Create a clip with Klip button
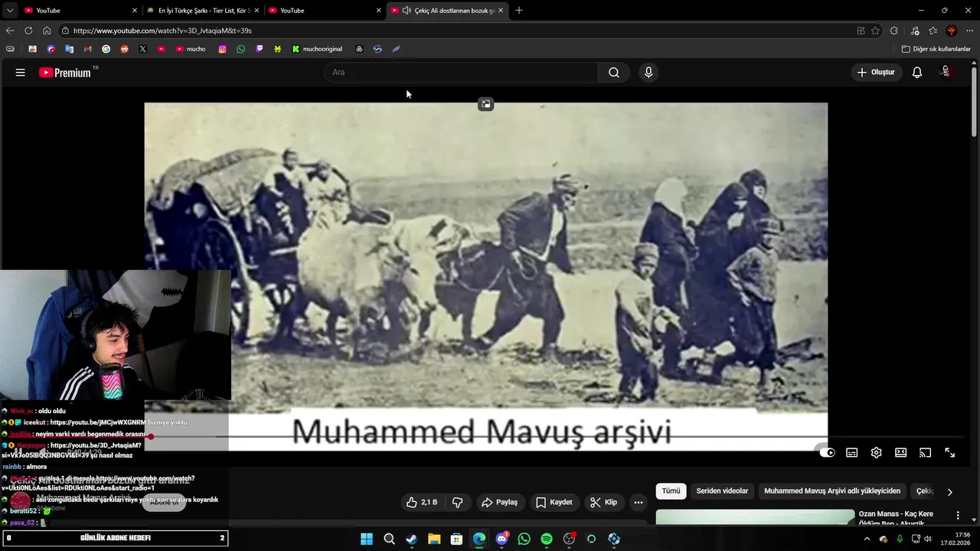This screenshot has height=551, width=980. pos(603,502)
